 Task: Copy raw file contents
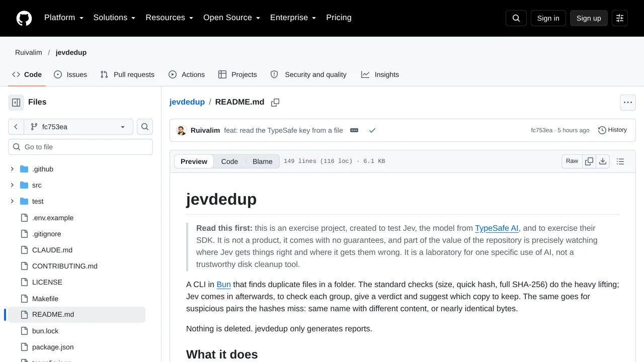[589, 161]
